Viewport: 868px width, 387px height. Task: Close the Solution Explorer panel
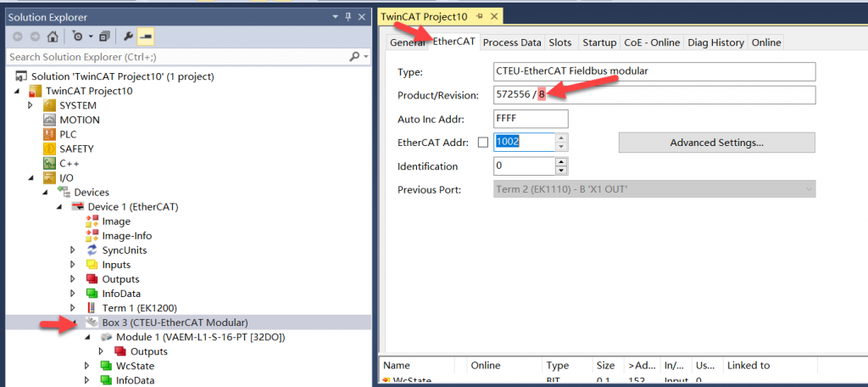(x=361, y=17)
